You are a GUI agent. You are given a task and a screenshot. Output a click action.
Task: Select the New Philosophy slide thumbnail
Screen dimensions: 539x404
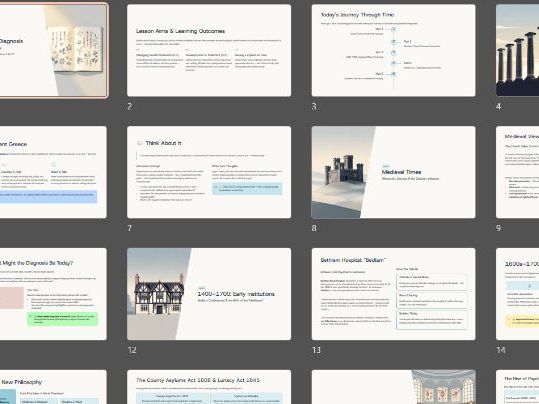(53, 387)
